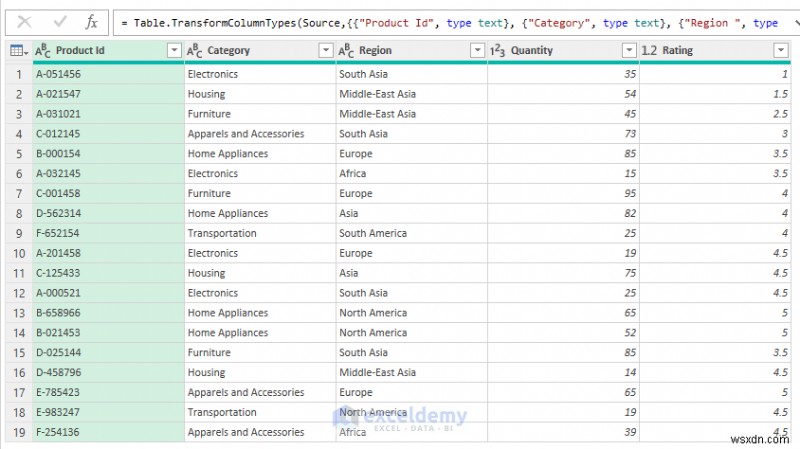
Task: Change the Region column ABC type icon
Action: 346,51
